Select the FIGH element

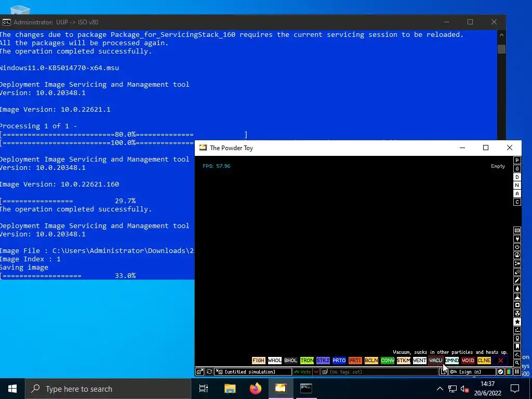click(259, 361)
